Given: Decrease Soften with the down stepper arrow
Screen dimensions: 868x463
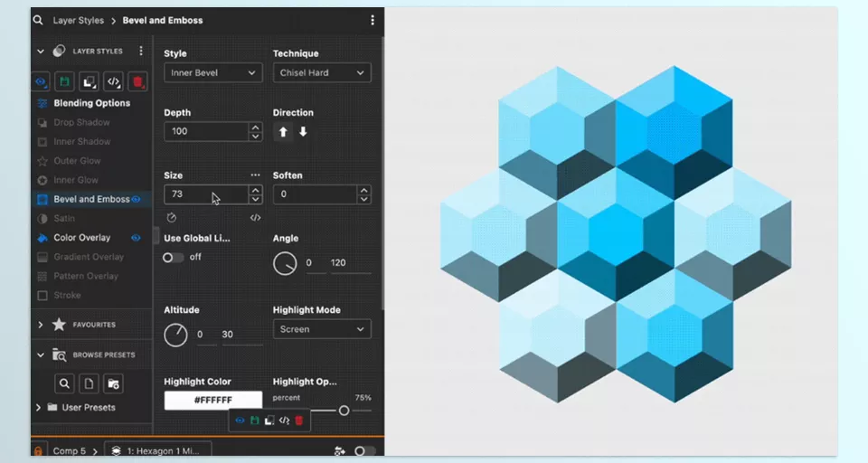Looking at the screenshot, I should tap(364, 199).
